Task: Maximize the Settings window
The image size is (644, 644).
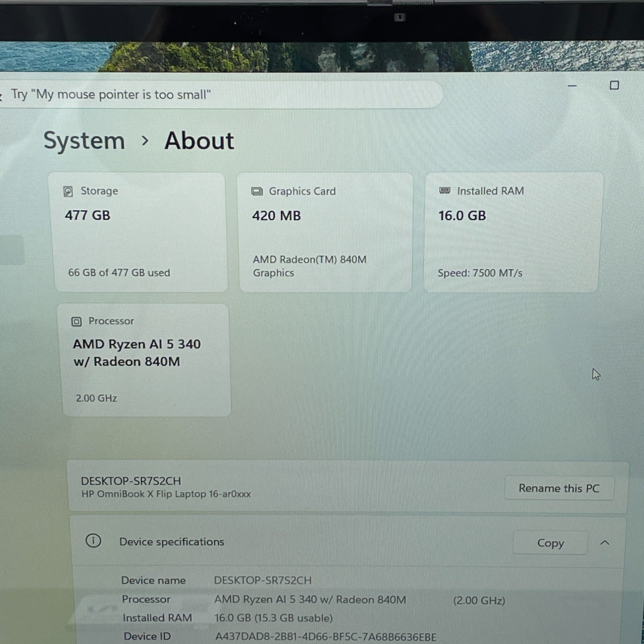Action: pos(614,85)
